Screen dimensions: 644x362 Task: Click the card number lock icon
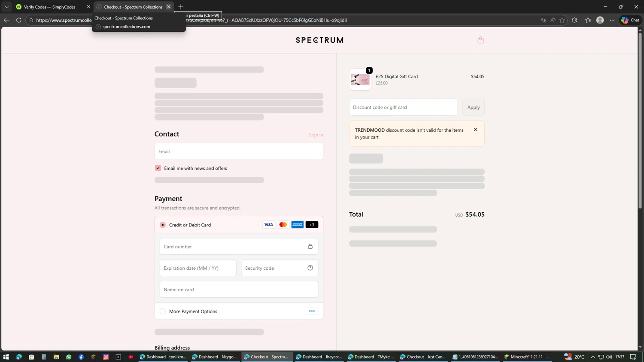click(x=310, y=247)
